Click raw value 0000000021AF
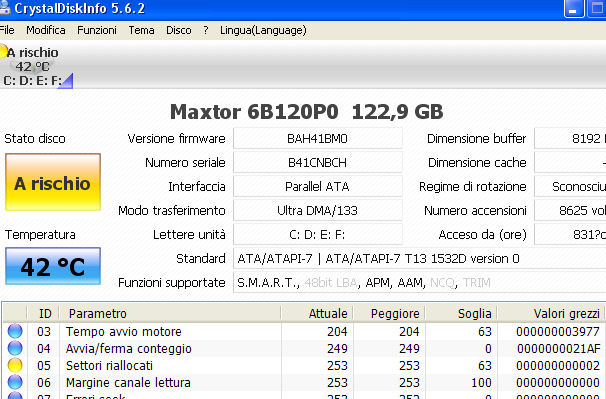606x399 pixels. (558, 348)
